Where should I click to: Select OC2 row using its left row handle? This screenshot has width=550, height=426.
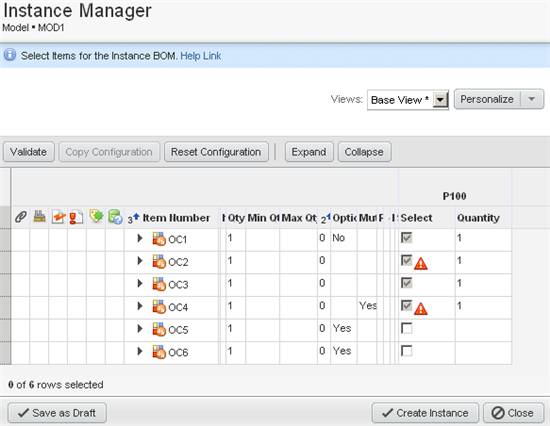[5, 262]
